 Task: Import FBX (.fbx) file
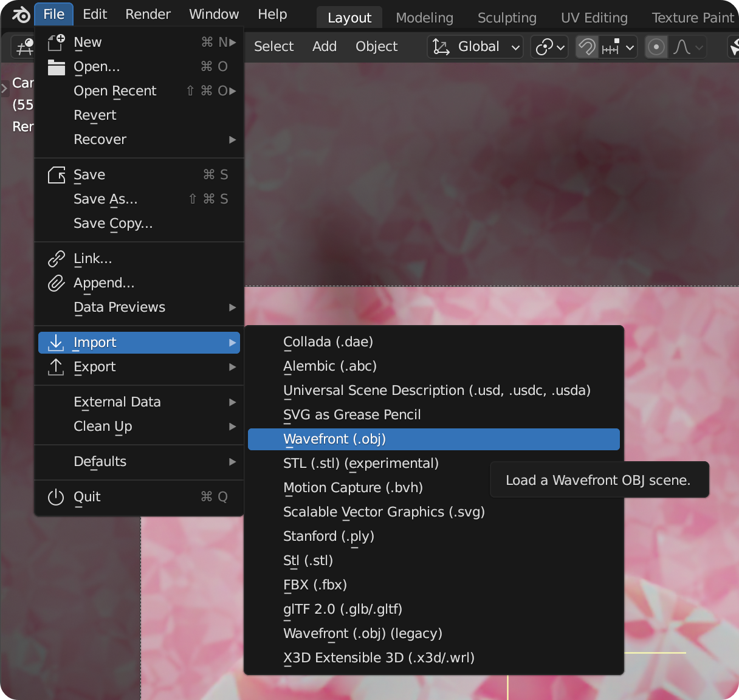(434, 585)
